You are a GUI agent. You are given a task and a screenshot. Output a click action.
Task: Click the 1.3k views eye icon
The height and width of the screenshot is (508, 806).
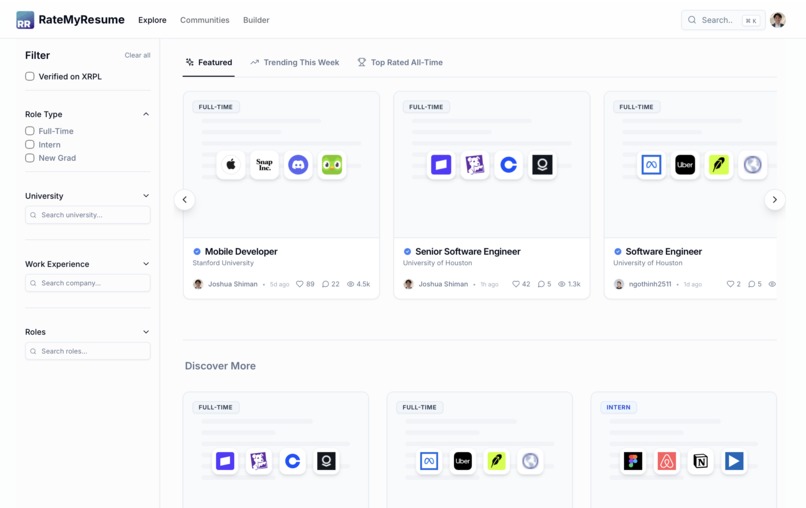pos(562,284)
